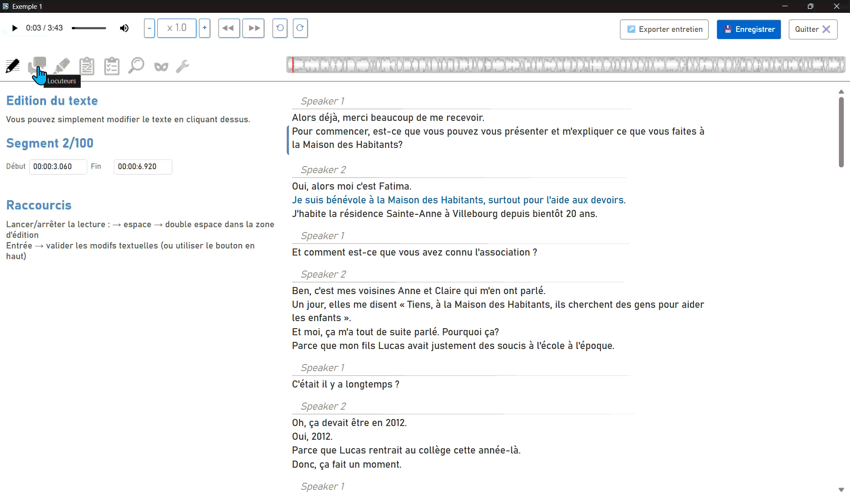Save with the Enregistrer button

(x=749, y=29)
